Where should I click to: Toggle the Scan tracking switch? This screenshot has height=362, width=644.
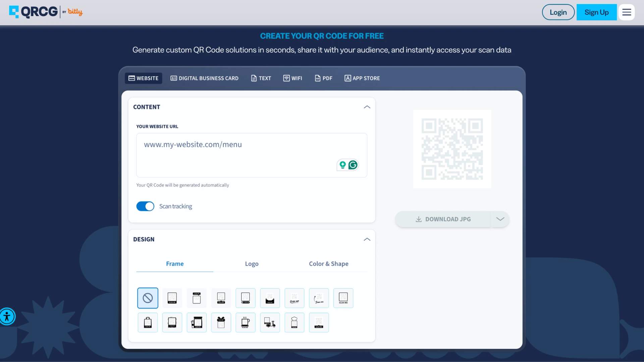145,206
